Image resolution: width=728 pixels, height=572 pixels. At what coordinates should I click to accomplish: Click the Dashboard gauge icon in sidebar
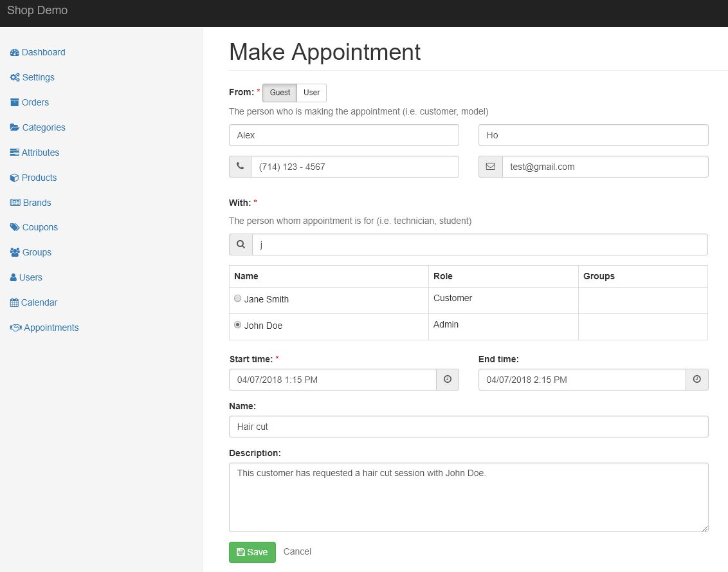[15, 53]
